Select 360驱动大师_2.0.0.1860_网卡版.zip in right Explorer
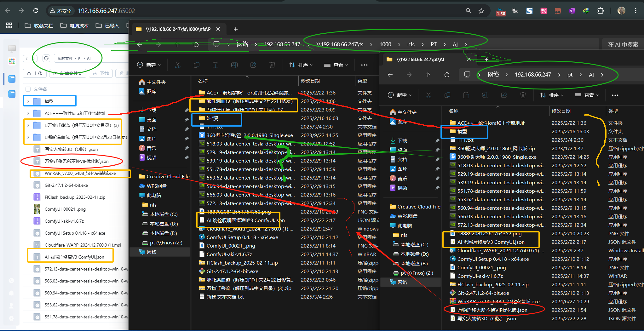 [x=496, y=148]
